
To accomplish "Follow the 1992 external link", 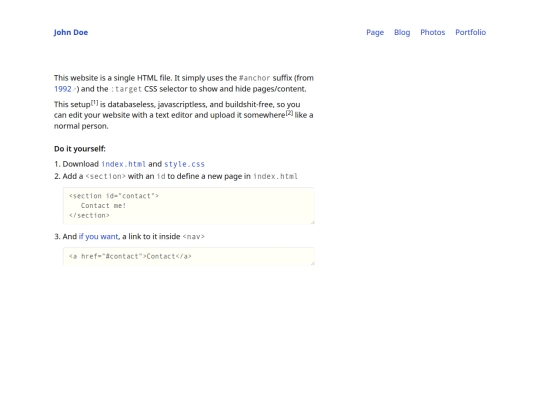I will [64, 89].
